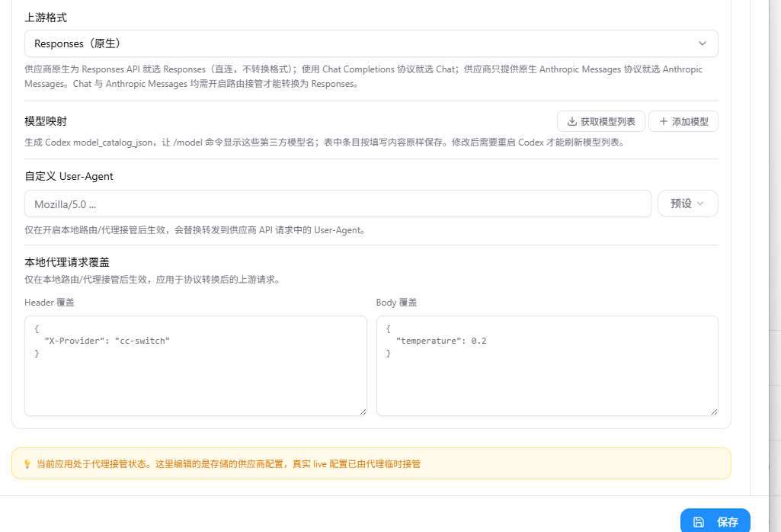The image size is (781, 532).
Task: Click the chevron beside 预设
Action: pos(700,204)
